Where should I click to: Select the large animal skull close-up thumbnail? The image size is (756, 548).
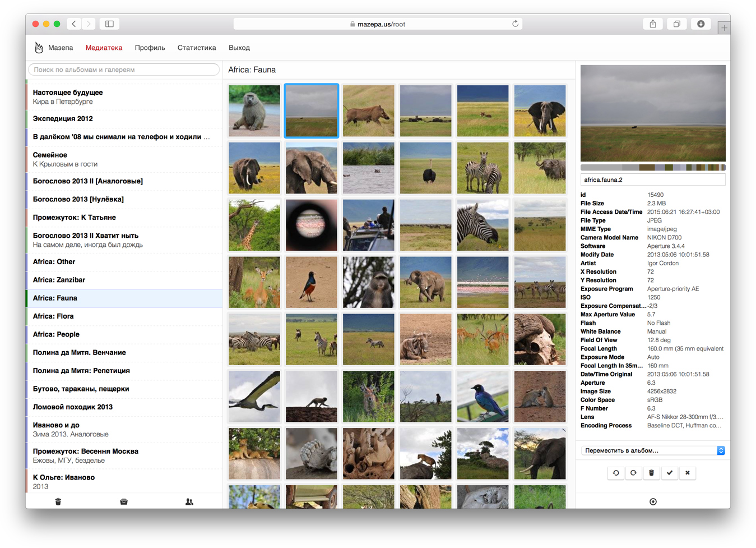[x=540, y=339]
